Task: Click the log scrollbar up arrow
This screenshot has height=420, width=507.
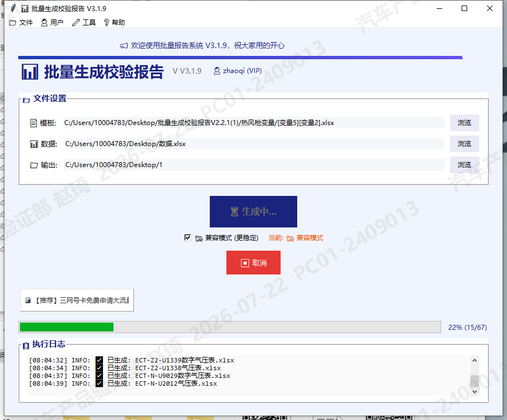Action: click(474, 360)
